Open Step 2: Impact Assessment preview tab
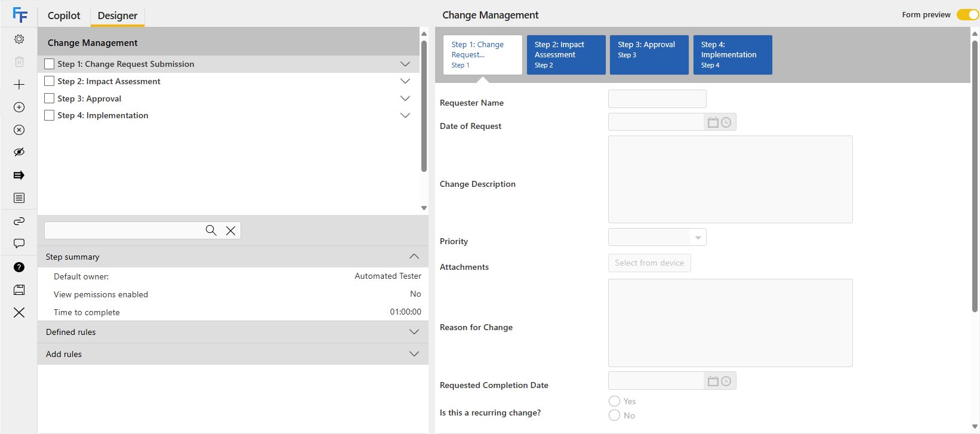 [x=566, y=55]
